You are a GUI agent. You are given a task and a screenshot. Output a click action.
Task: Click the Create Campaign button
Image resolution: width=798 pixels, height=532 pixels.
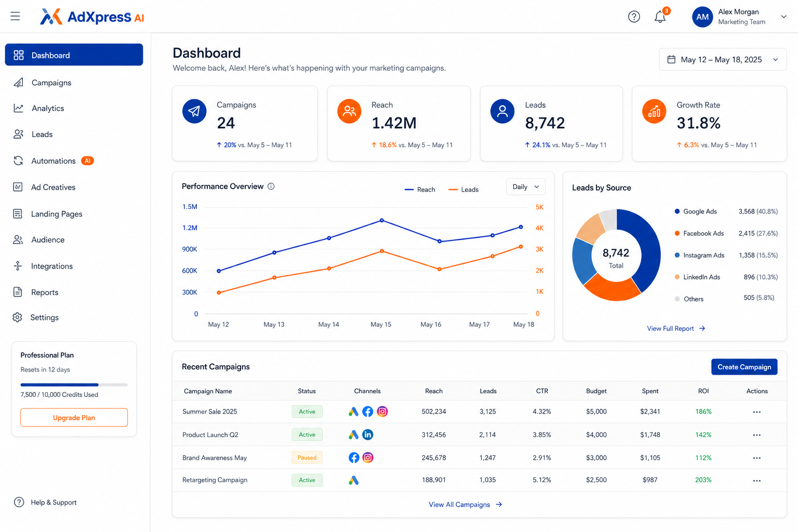click(x=744, y=367)
